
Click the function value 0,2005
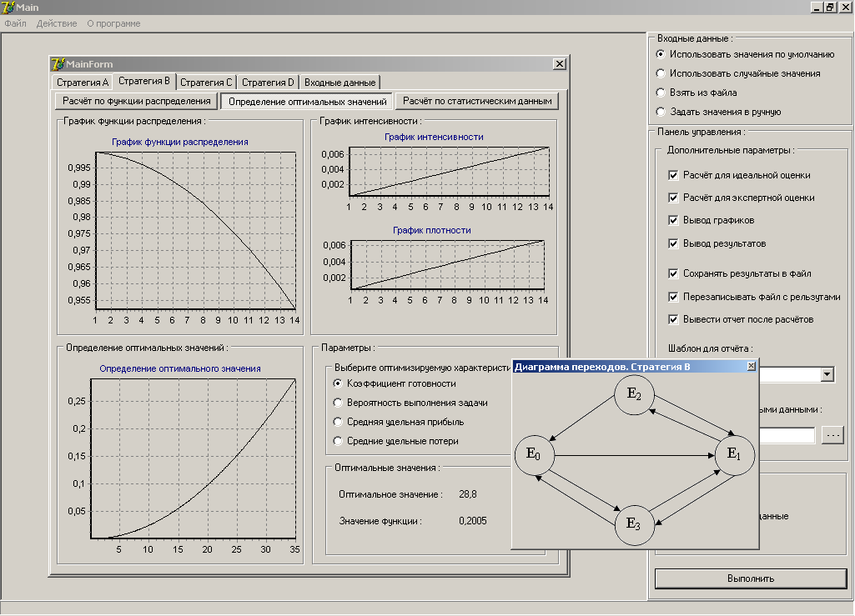pyautogui.click(x=473, y=521)
